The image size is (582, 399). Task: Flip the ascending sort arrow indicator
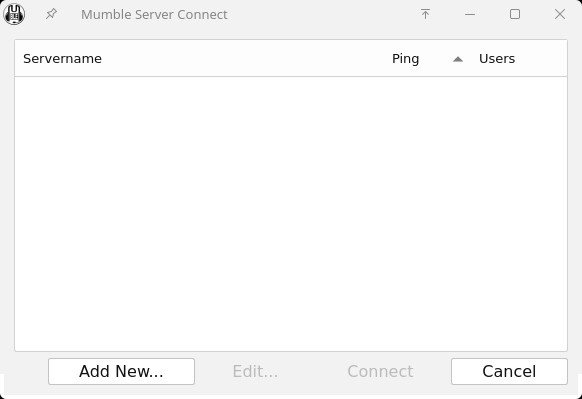click(458, 59)
